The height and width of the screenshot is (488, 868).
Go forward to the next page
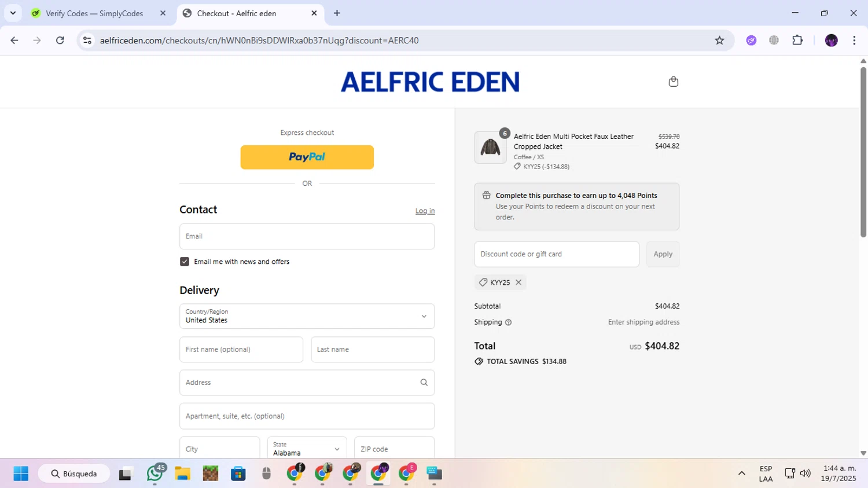point(37,41)
